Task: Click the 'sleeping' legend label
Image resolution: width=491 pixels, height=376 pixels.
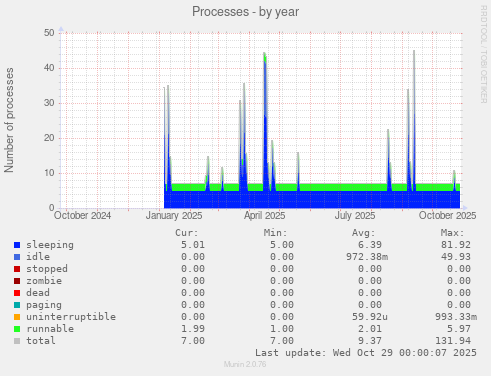Action: click(50, 245)
